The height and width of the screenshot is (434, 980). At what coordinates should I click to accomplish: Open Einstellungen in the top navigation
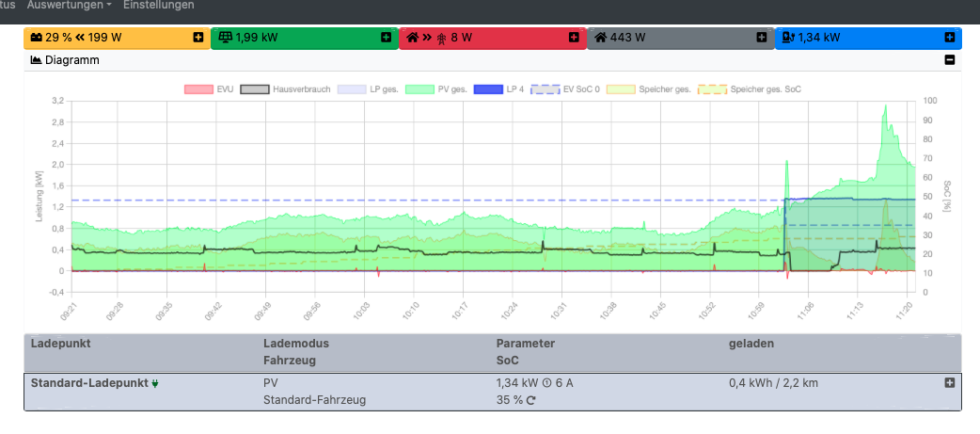click(158, 6)
